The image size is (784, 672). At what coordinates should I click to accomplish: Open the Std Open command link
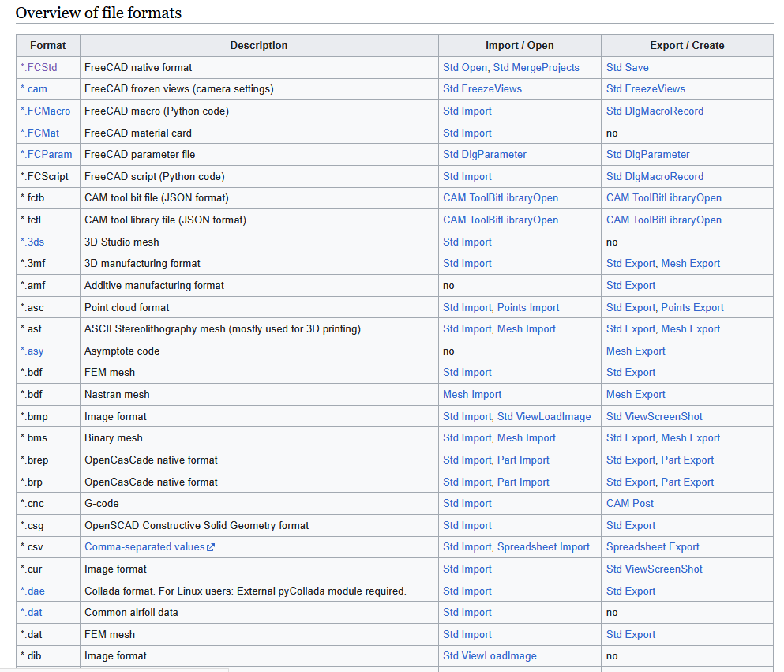(465, 67)
